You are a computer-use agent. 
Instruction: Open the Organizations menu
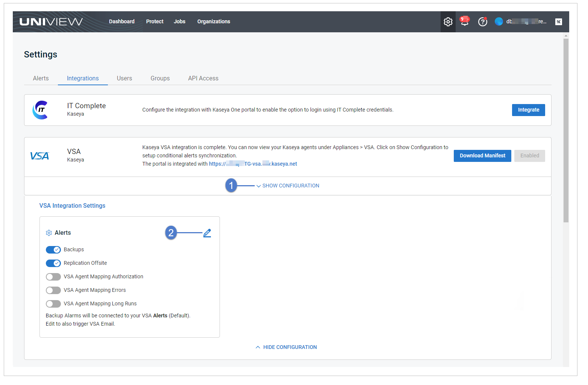214,21
